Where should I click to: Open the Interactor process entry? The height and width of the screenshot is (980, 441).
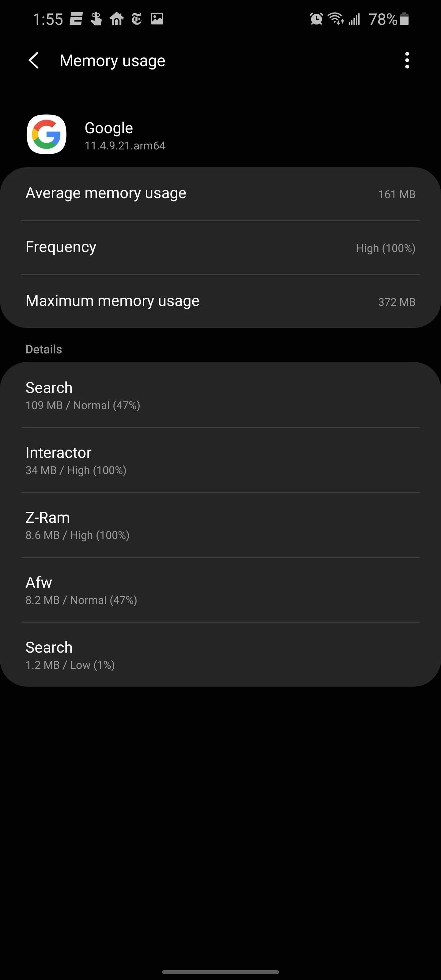click(x=221, y=460)
